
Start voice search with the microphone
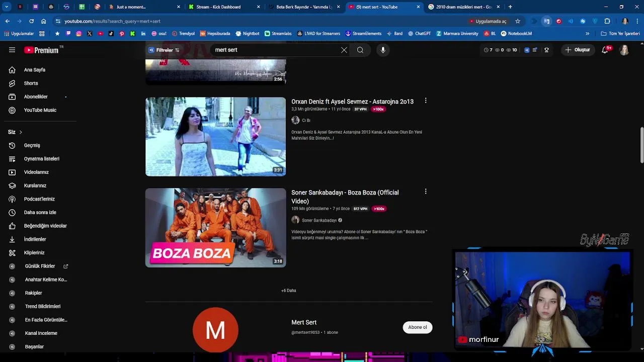coord(383,50)
